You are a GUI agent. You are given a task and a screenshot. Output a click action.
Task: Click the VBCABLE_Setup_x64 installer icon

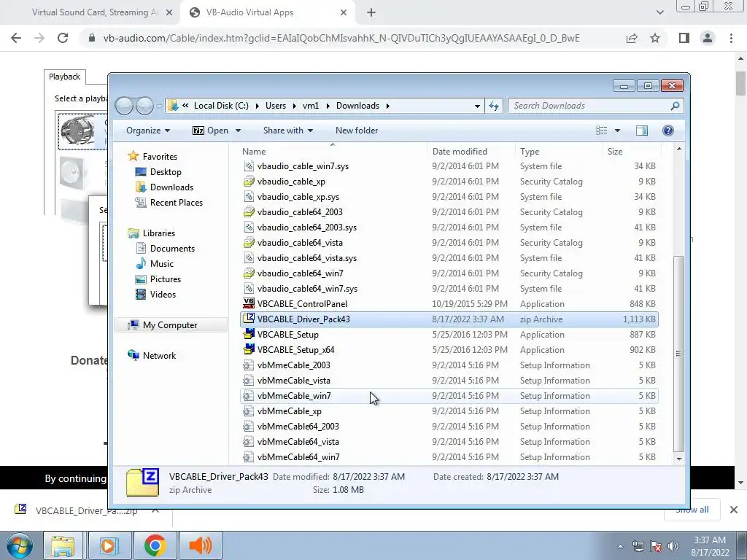pyautogui.click(x=249, y=349)
